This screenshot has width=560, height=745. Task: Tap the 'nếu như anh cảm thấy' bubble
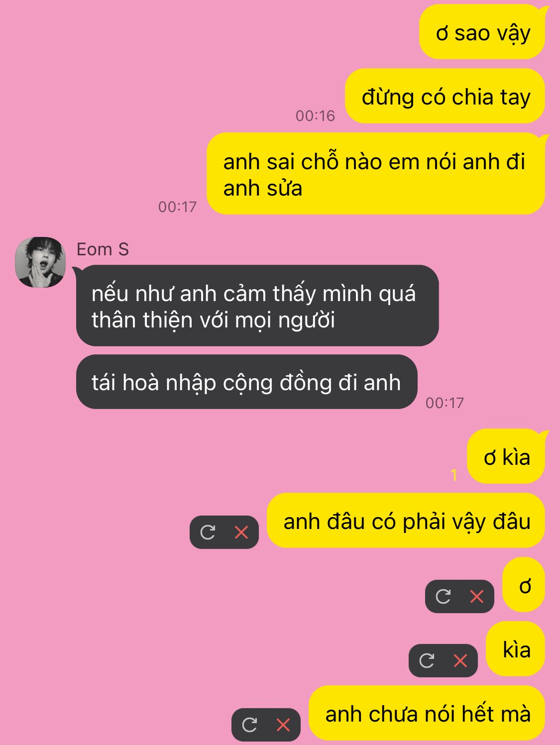click(256, 306)
